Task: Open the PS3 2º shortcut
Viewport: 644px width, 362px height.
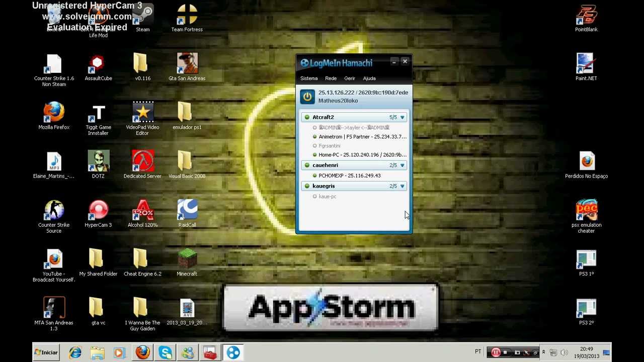Action: point(586,312)
